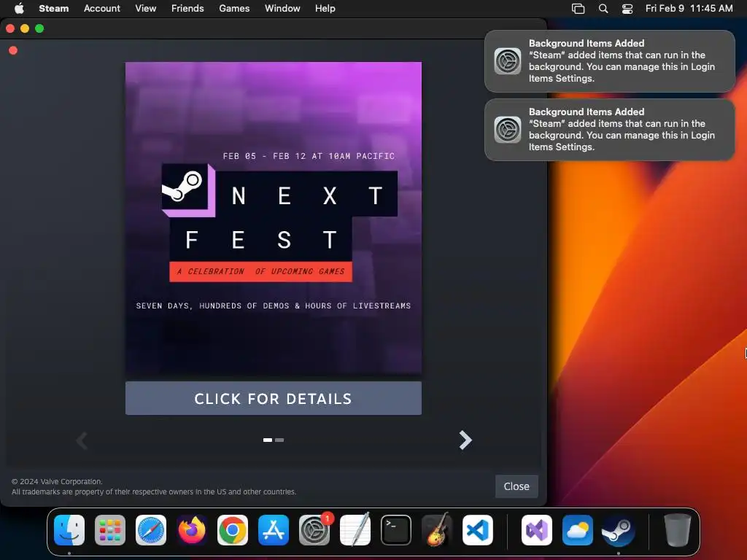Open Safari from the Dock

pyautogui.click(x=151, y=530)
